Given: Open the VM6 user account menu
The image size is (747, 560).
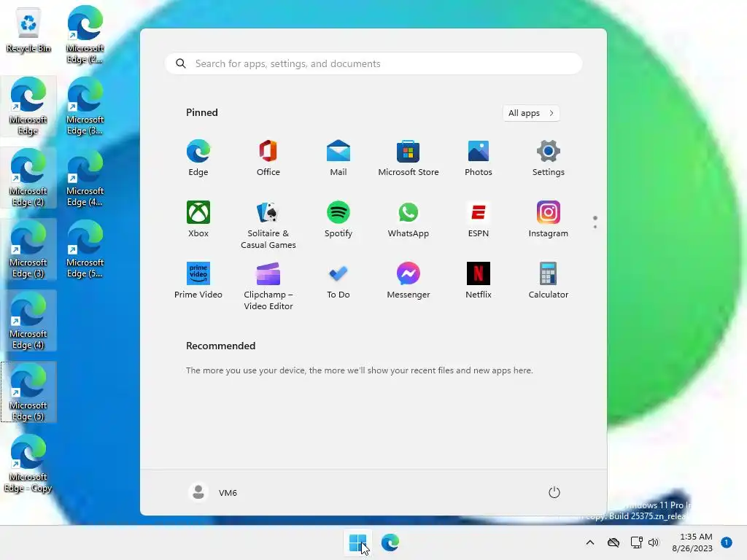Looking at the screenshot, I should coord(213,492).
